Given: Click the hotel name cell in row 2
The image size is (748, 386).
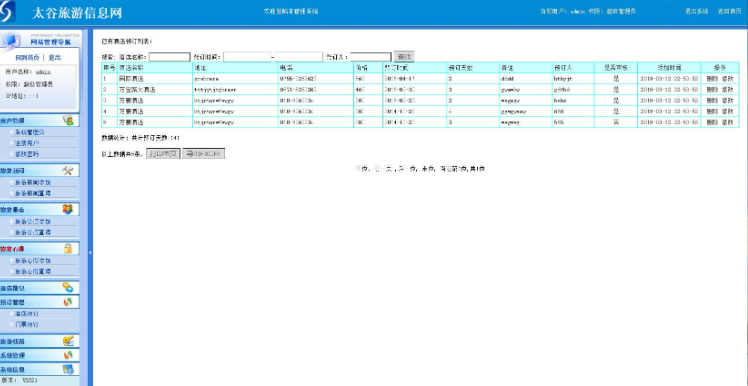Looking at the screenshot, I should pyautogui.click(x=155, y=90).
